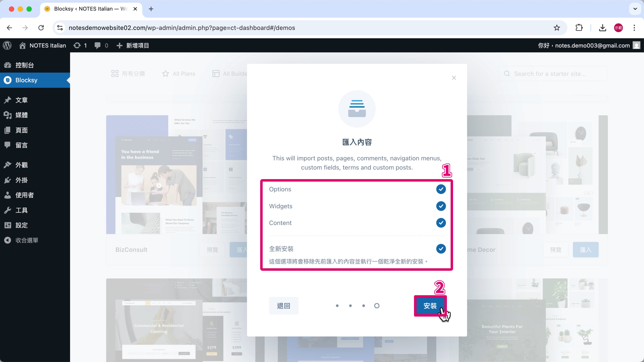Uncheck the Options checkbox

(x=441, y=189)
